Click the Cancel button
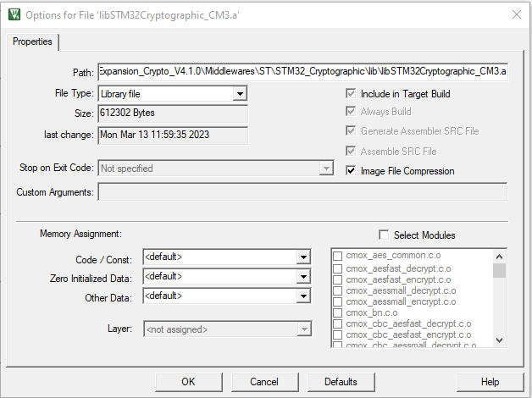Screen dimensions: 532x398 [x=264, y=382]
